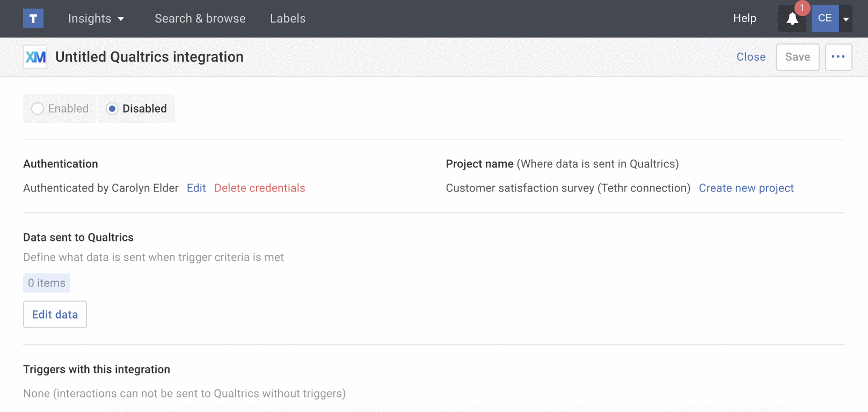Select the Enabled radio button

click(38, 109)
